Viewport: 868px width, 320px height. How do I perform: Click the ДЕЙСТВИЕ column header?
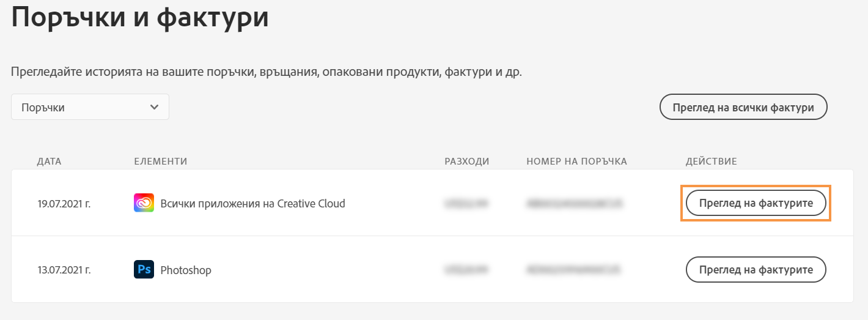tap(711, 162)
